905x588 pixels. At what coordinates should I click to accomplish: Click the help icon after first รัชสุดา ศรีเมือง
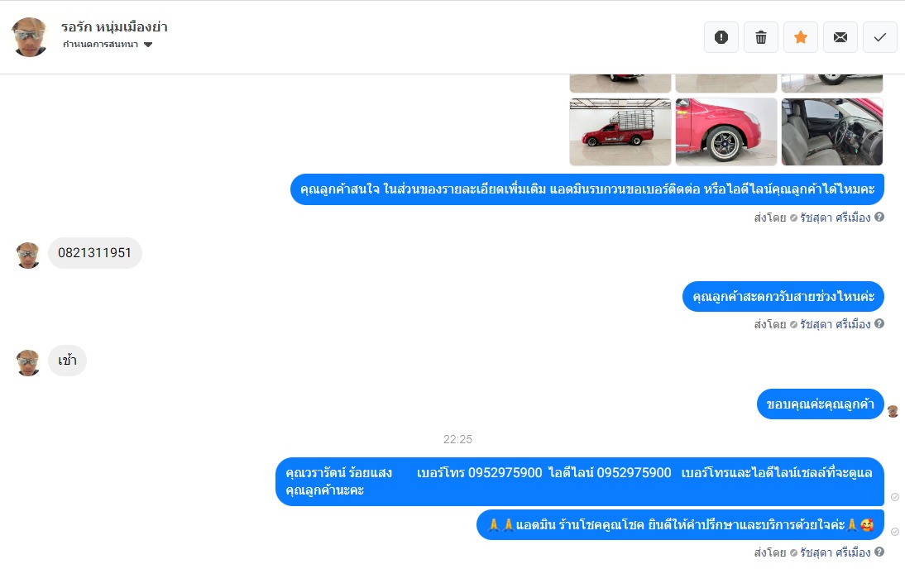[879, 217]
